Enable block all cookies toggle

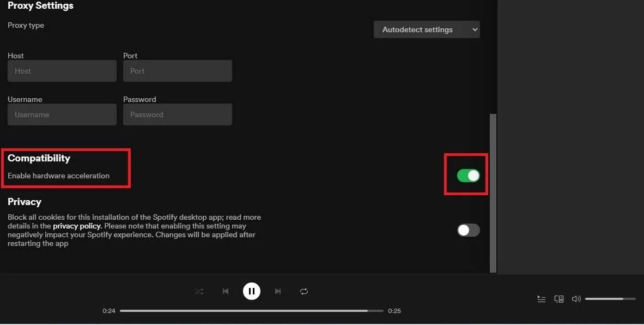468,230
